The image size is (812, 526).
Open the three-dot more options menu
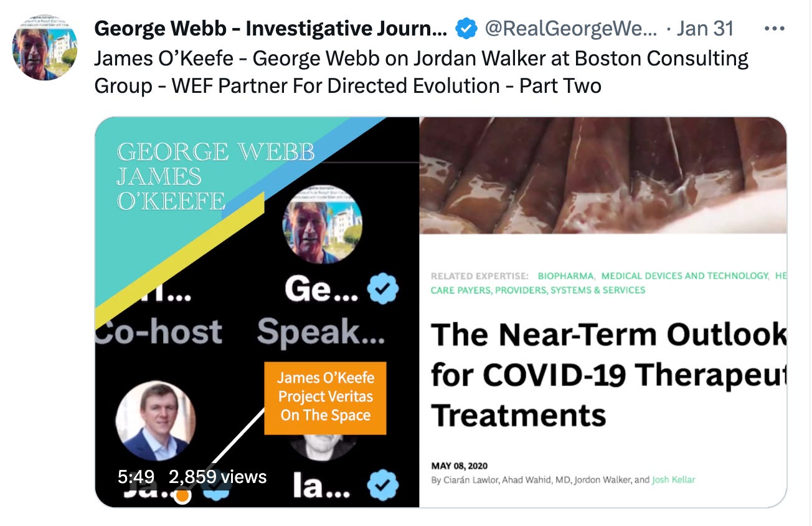coord(774,29)
